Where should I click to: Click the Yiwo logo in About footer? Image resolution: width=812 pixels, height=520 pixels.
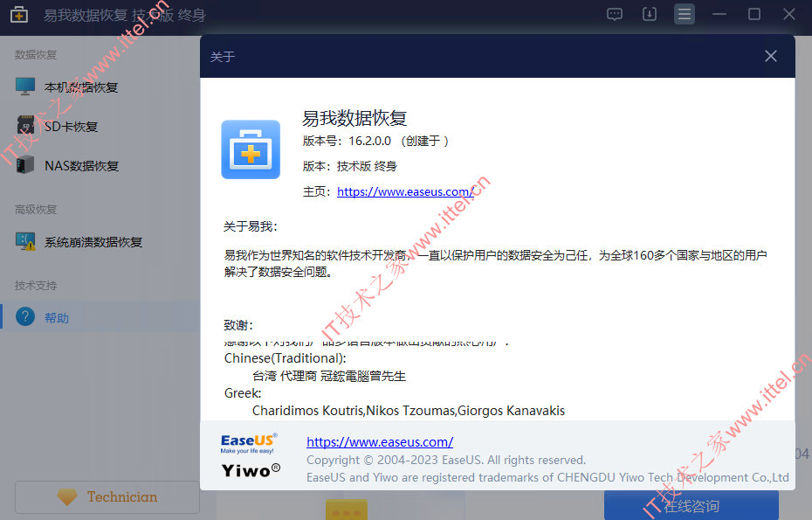click(x=251, y=470)
